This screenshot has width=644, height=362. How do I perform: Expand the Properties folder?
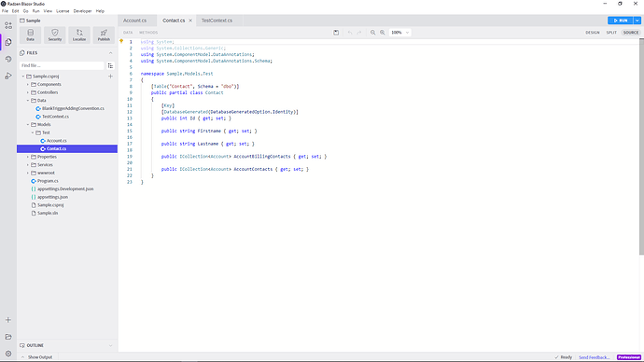tap(28, 157)
